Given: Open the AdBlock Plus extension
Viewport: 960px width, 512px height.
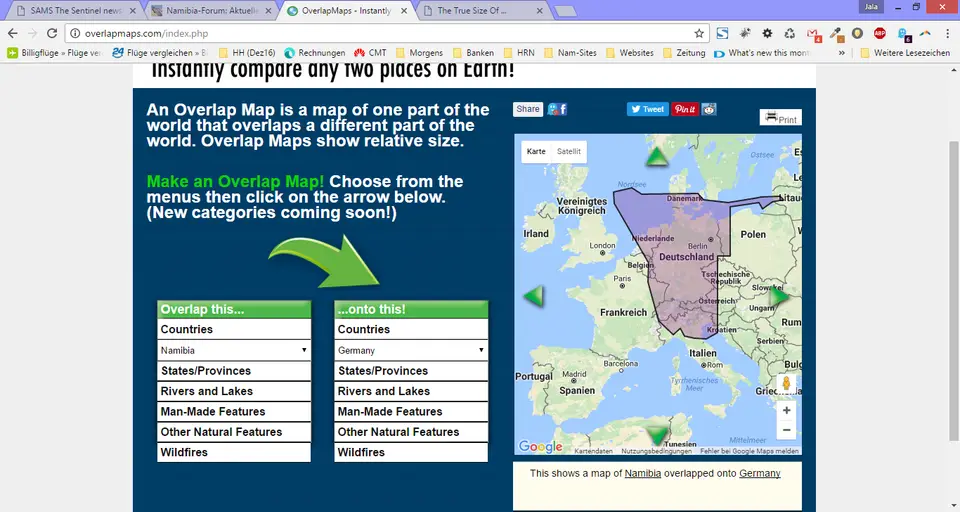Looking at the screenshot, I should point(880,33).
